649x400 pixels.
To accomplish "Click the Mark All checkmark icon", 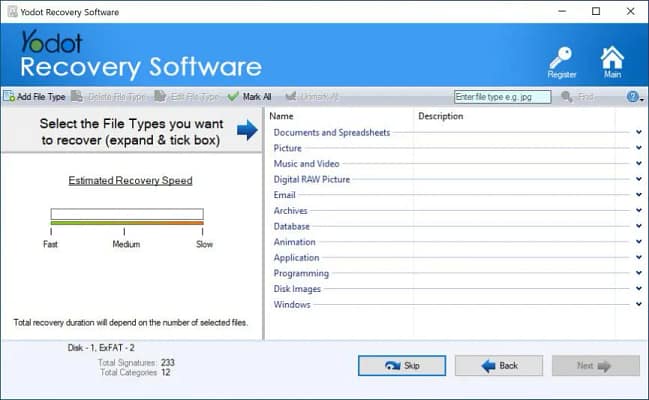I will click(232, 97).
